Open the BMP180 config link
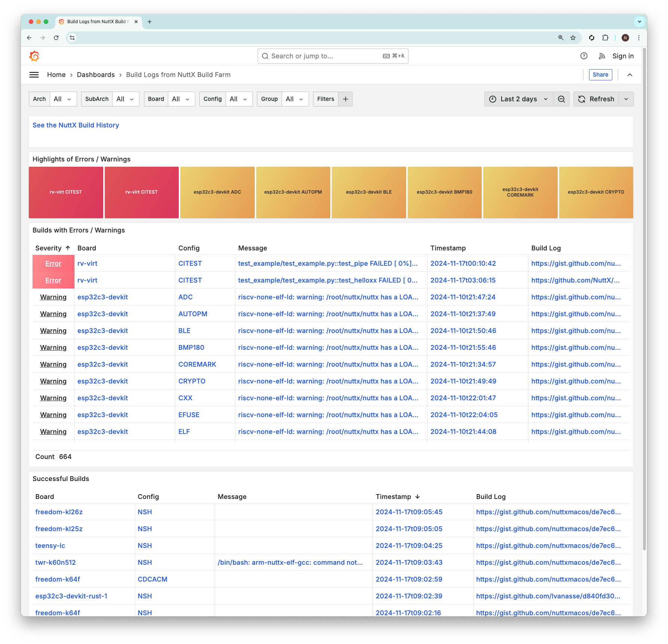 [191, 348]
